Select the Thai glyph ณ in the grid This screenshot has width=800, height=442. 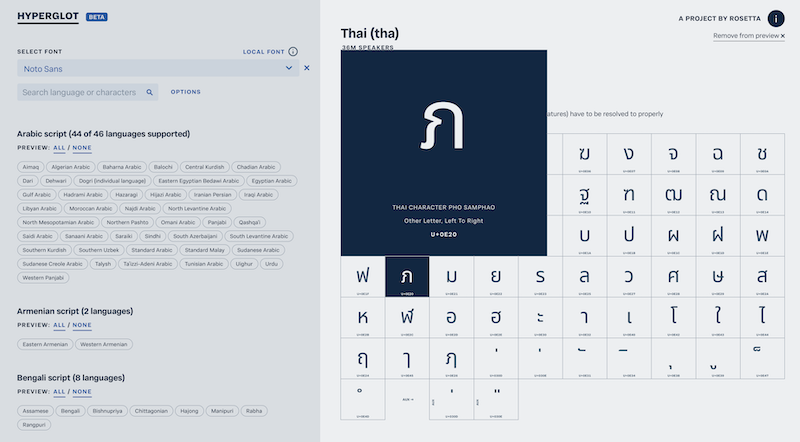(x=718, y=195)
